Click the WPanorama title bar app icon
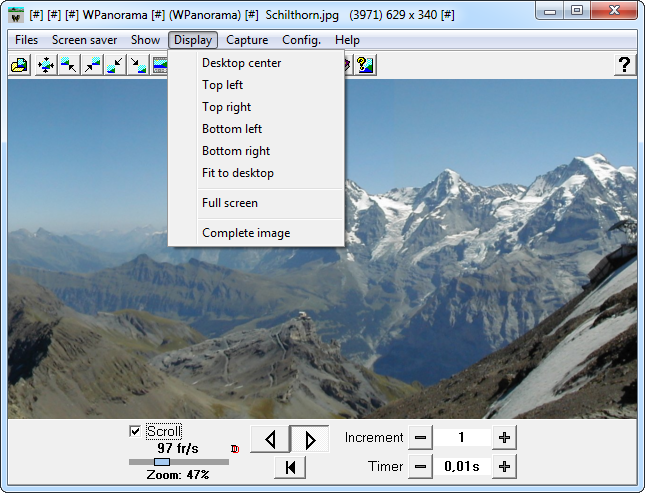This screenshot has width=645, height=493. point(16,15)
